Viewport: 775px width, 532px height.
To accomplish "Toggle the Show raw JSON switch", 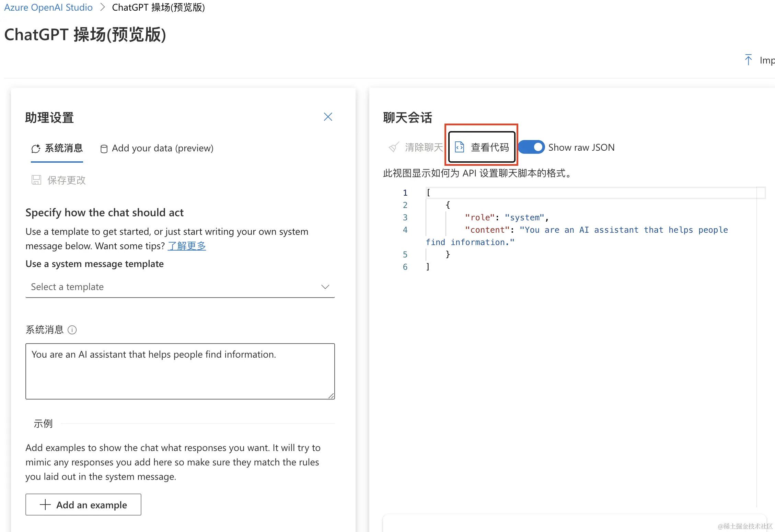I will 531,147.
